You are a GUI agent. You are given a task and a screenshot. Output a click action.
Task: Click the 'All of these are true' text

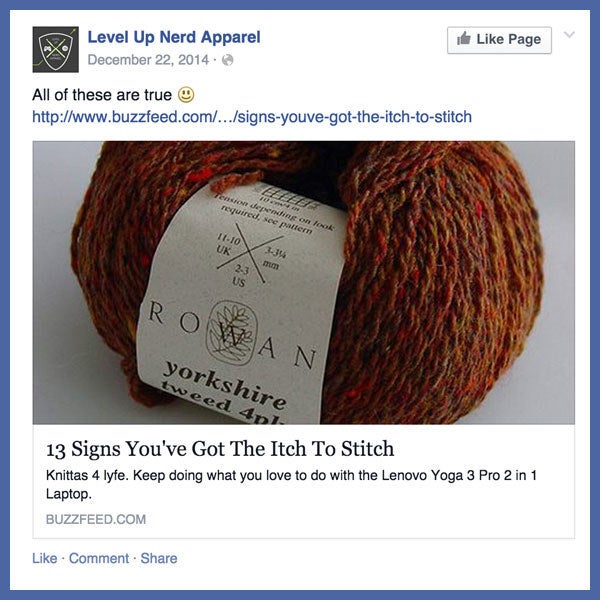click(x=102, y=95)
